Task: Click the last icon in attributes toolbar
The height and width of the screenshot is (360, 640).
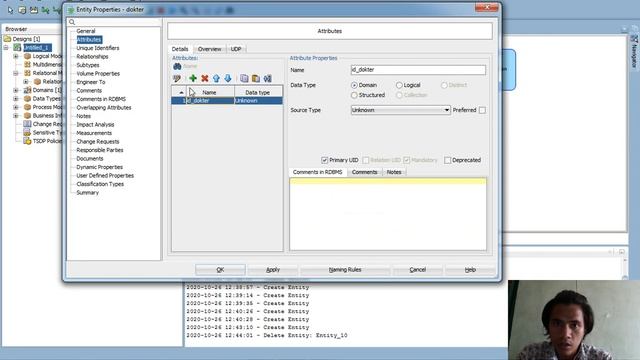Action: pyautogui.click(x=267, y=78)
